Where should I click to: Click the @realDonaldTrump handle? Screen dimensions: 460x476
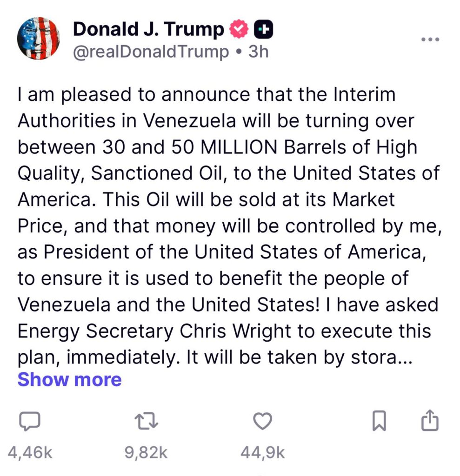pos(151,52)
